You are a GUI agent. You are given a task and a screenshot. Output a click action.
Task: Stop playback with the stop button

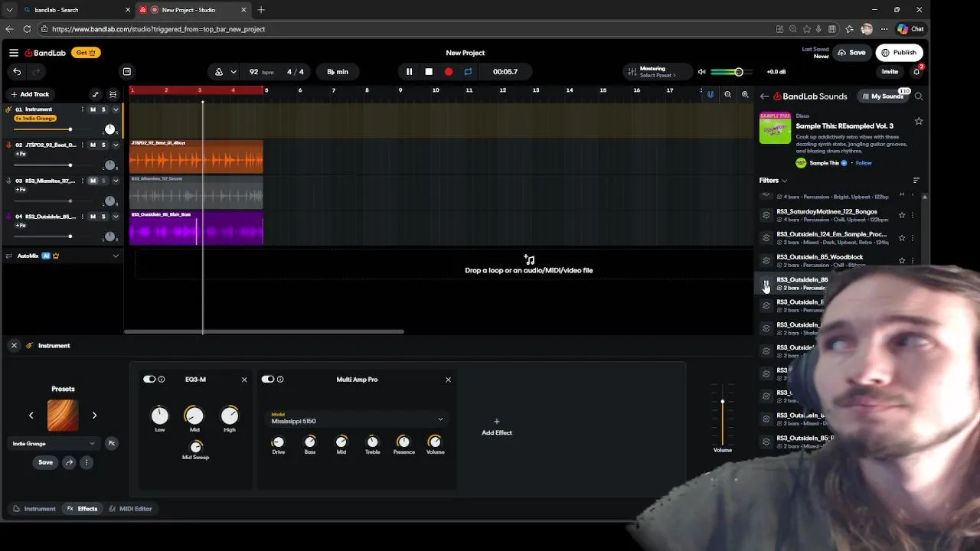tap(429, 72)
